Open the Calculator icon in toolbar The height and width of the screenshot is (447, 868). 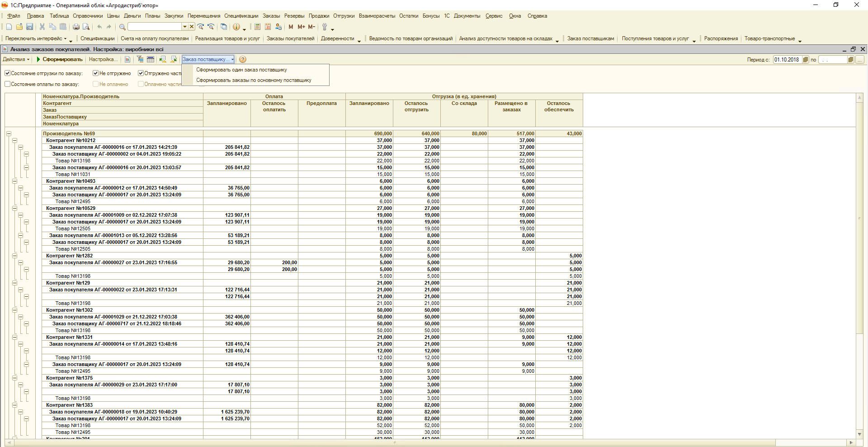[x=257, y=27]
